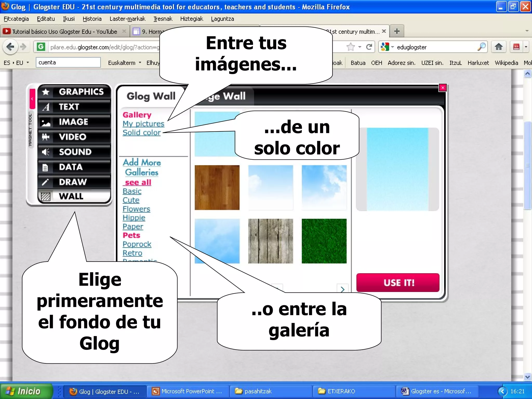Open the GRAPHICS tool with star icon
Screen dimensions: 532x399
click(74, 92)
